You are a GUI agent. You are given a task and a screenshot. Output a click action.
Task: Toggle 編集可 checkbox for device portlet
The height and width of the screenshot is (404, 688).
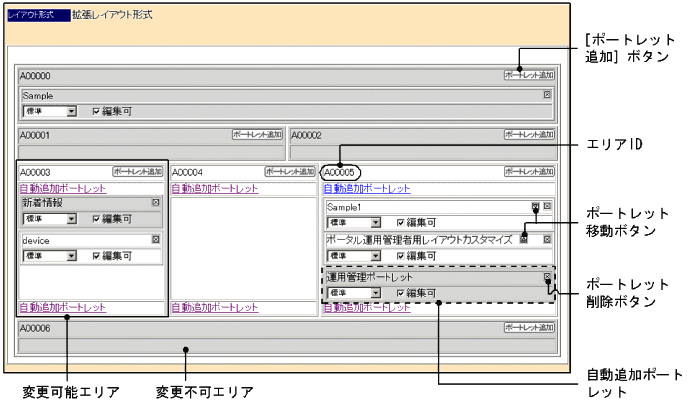click(96, 256)
